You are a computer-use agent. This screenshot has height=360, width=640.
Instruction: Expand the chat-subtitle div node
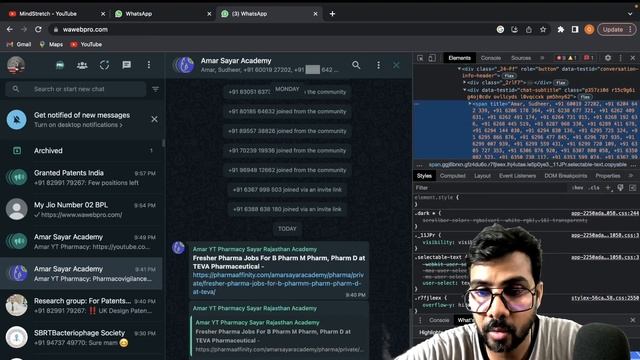464,90
